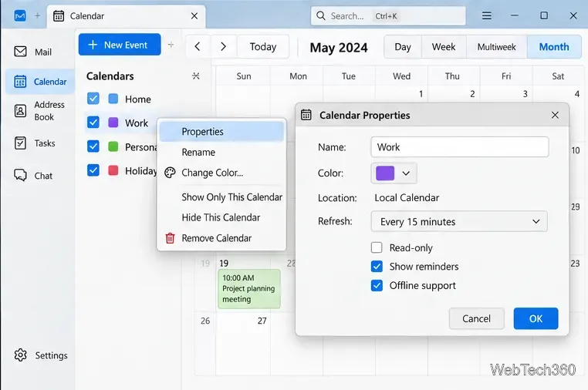Select the Home calendar label
The width and height of the screenshot is (588, 390).
click(137, 99)
